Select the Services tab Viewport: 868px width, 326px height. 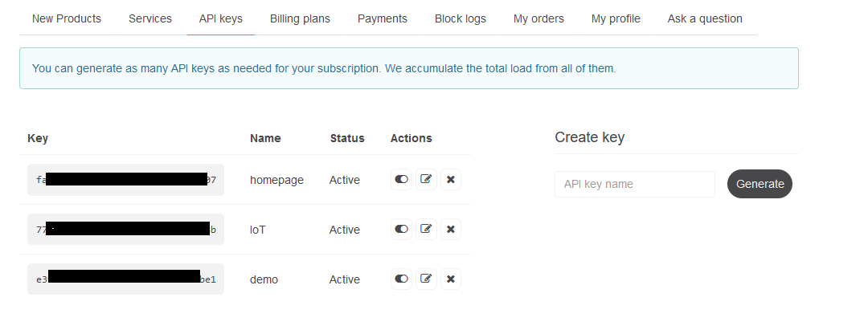pos(150,18)
